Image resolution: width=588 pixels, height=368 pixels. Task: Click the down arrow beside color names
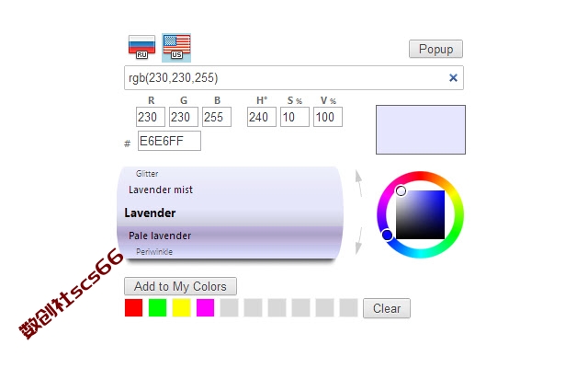pos(359,240)
